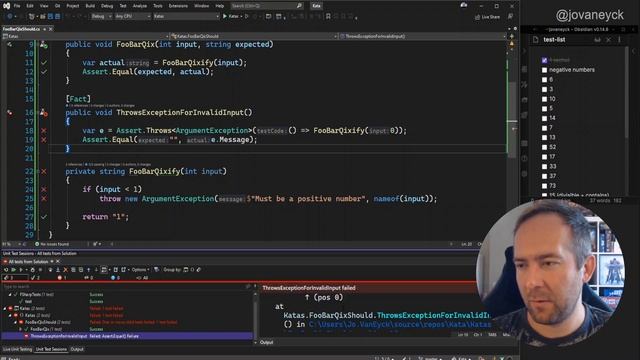Check the 14 checkbox in Obsidian test-list
Viewport: 640px width, 360px height.
pyautogui.click(x=544, y=118)
